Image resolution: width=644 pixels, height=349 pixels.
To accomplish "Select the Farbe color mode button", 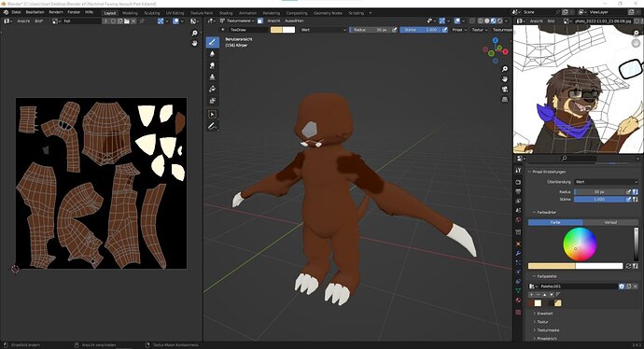I will [555, 222].
